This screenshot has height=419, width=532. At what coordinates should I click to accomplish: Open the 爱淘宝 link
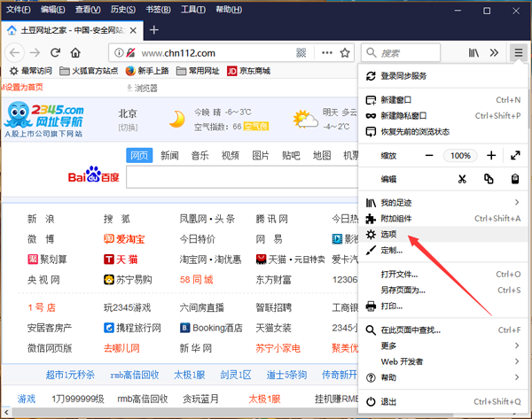(x=124, y=239)
